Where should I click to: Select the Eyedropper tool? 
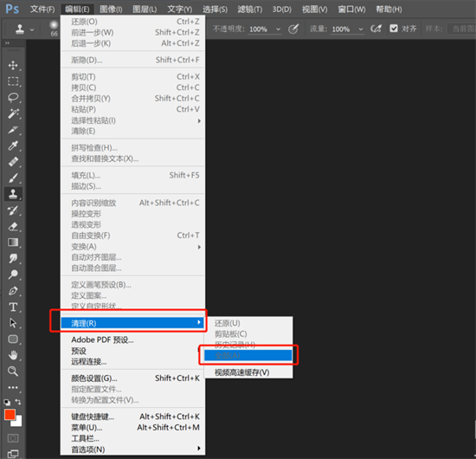coord(13,145)
